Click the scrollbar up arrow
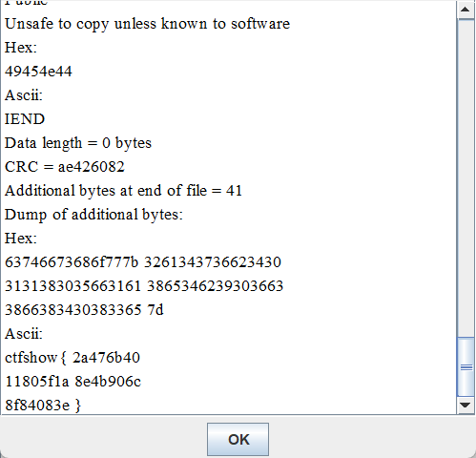The image size is (476, 458). click(x=466, y=10)
